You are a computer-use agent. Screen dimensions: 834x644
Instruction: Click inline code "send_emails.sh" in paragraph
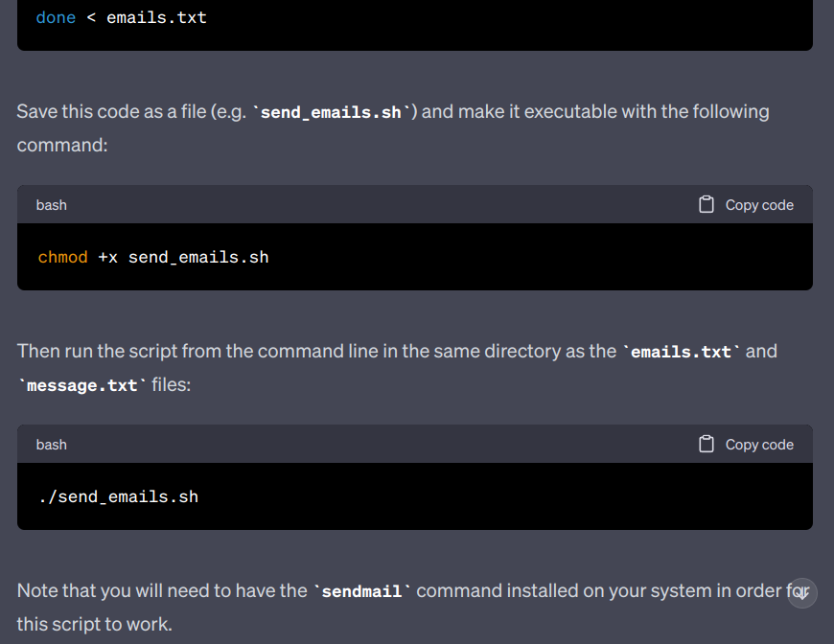point(331,112)
